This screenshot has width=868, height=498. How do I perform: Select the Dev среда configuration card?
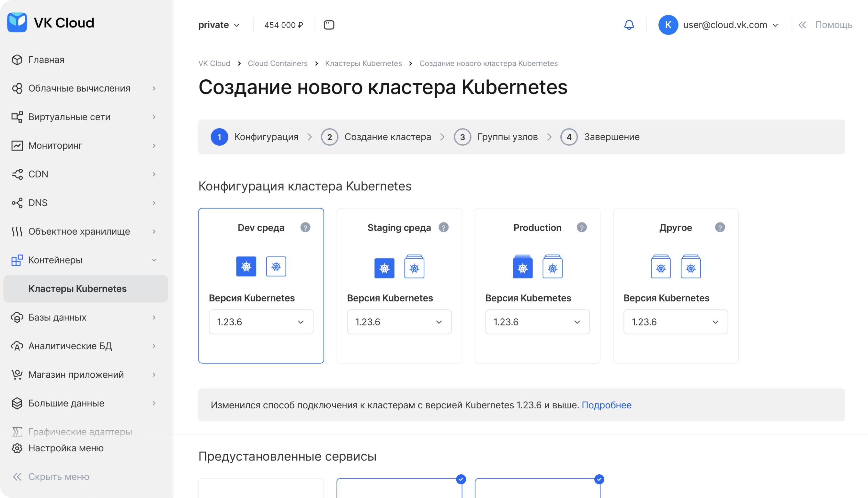[x=261, y=286]
